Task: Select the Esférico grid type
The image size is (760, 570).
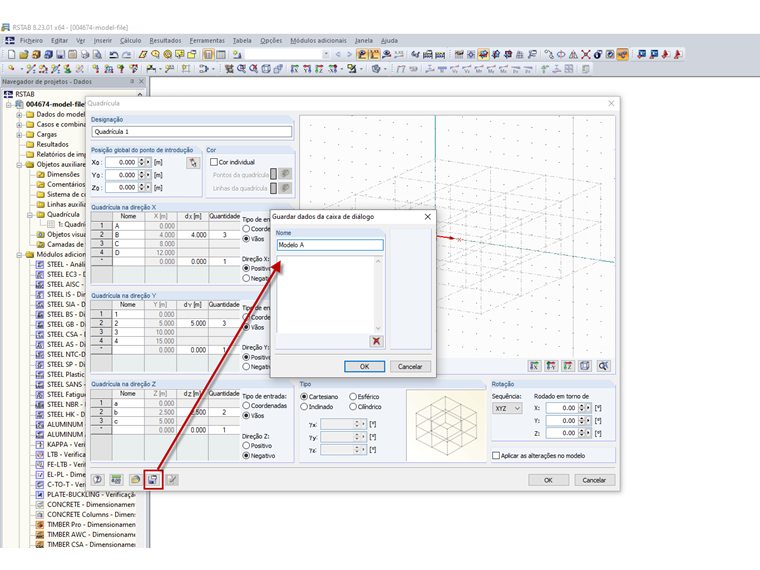Action: coord(353,396)
